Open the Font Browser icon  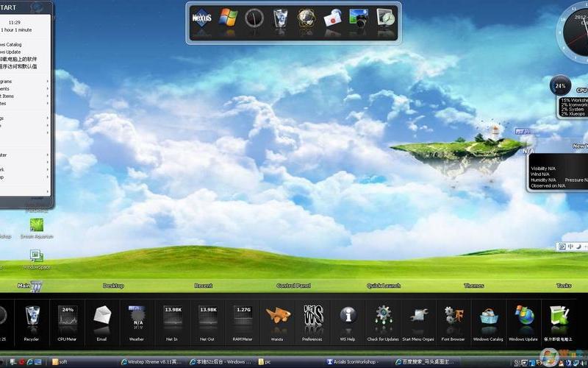[x=453, y=315]
